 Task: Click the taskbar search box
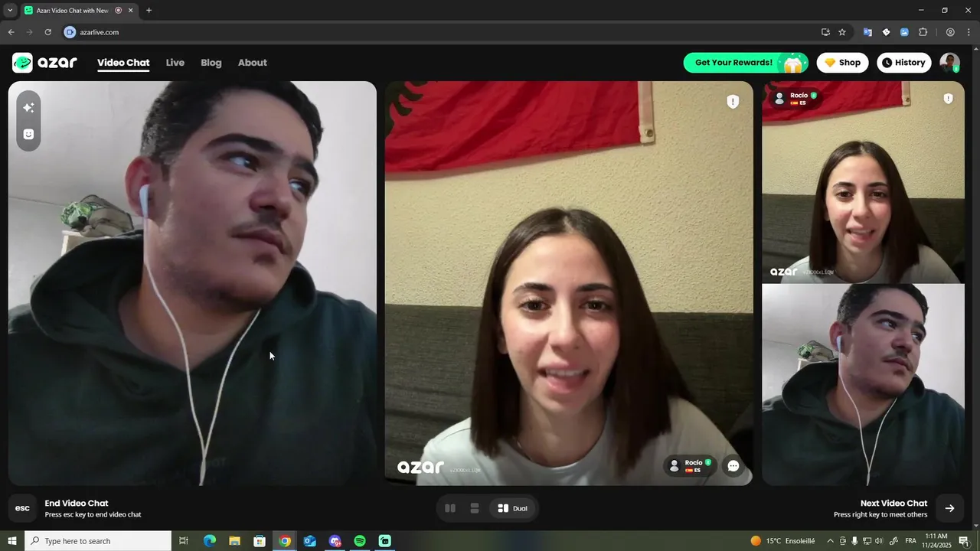(x=97, y=541)
